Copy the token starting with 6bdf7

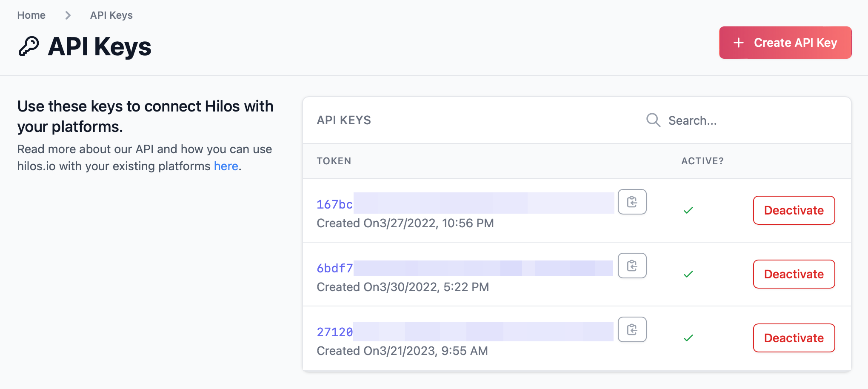(632, 266)
